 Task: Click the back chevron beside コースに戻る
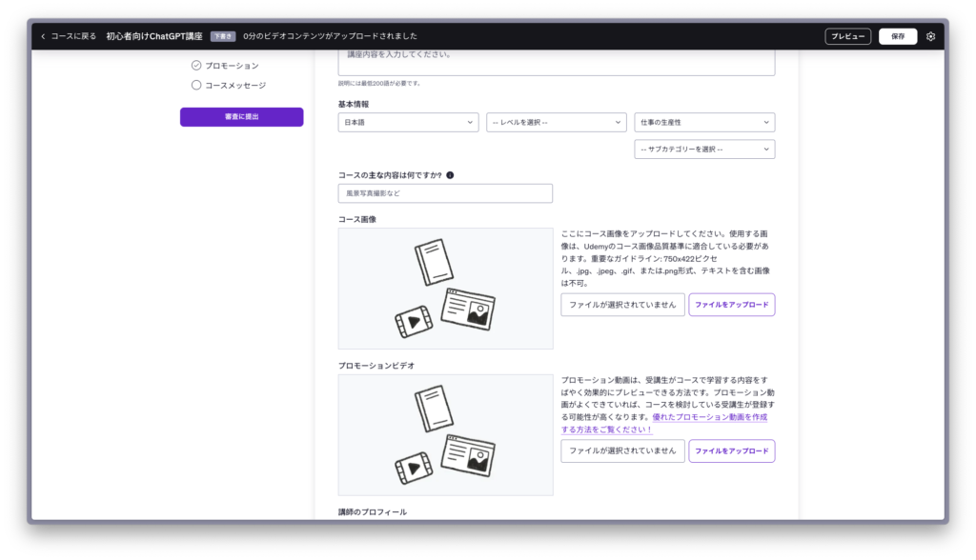pos(43,36)
